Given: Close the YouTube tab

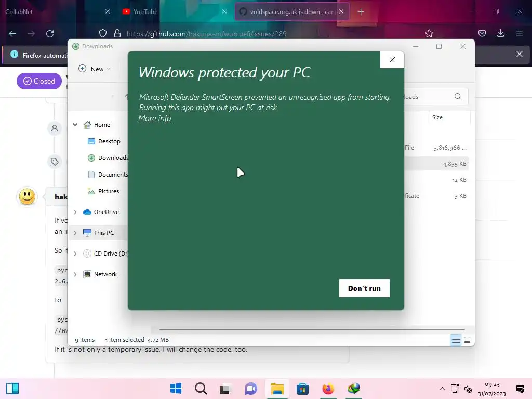Looking at the screenshot, I should [224, 11].
